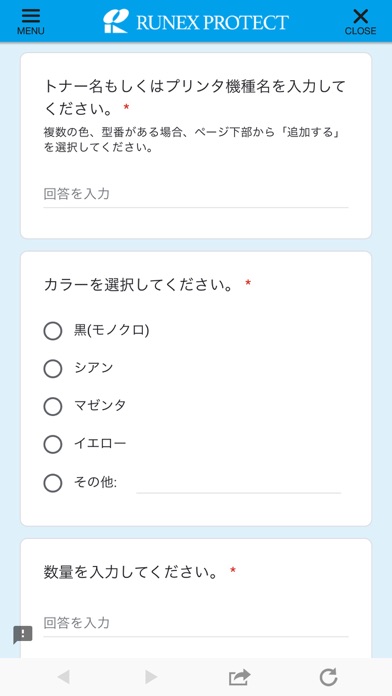392x696 pixels.
Task: Reload the page with refresh icon
Action: pos(329,677)
